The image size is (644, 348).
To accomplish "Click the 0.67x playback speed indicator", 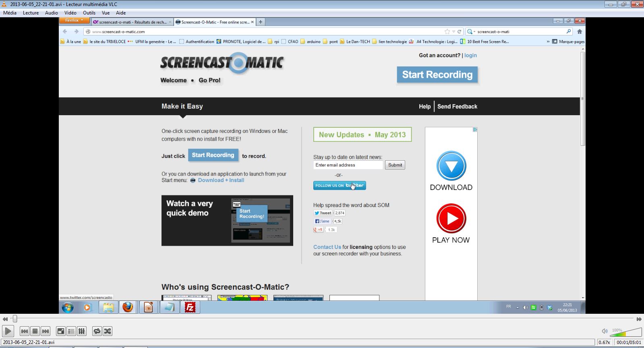I will (604, 342).
